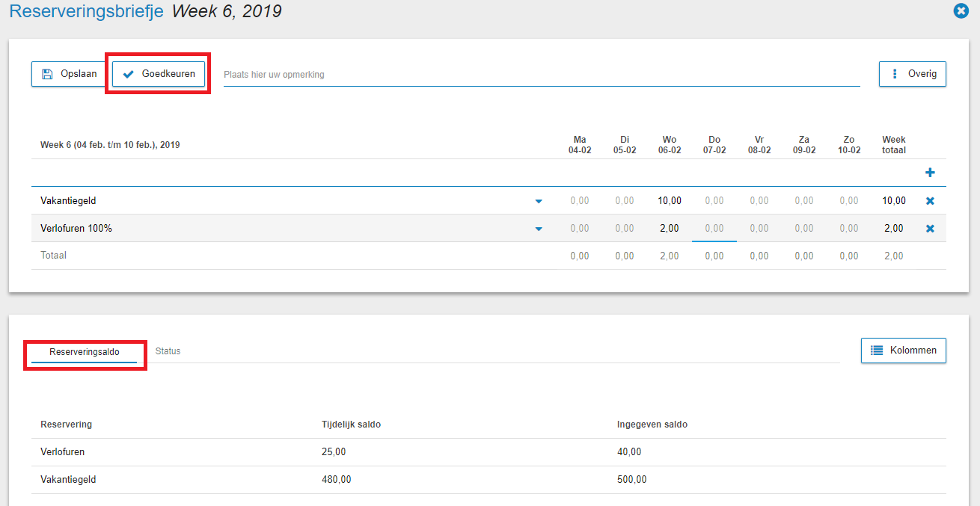The width and height of the screenshot is (980, 506).
Task: Delete the Verlofuren 100% row
Action: point(930,229)
